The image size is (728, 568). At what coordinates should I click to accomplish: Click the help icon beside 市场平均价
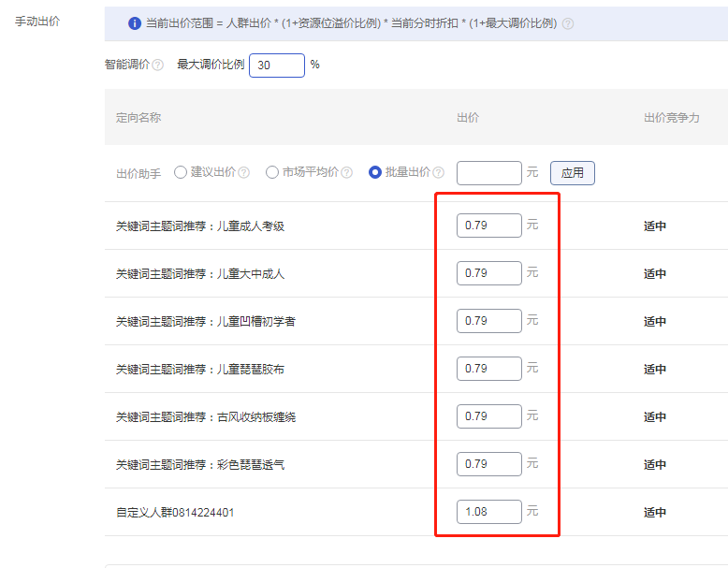tap(347, 173)
